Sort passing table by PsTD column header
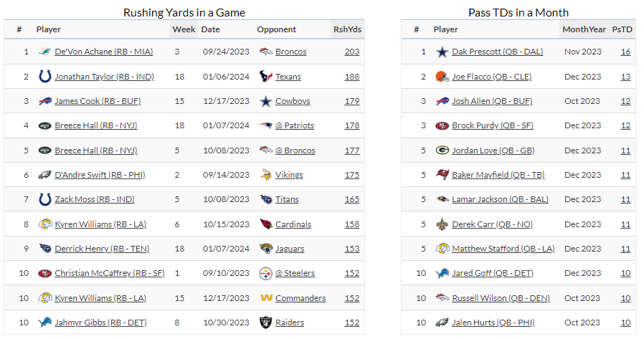644x339 pixels. [621, 29]
